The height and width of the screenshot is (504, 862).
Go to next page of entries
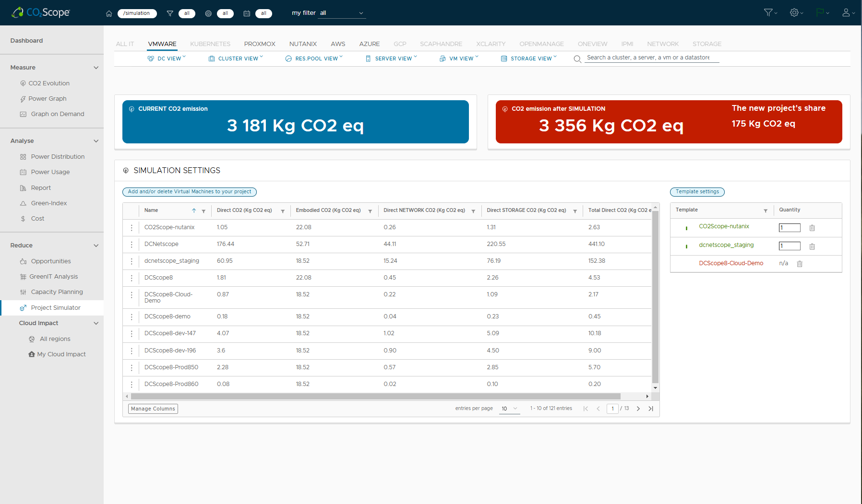[638, 409]
